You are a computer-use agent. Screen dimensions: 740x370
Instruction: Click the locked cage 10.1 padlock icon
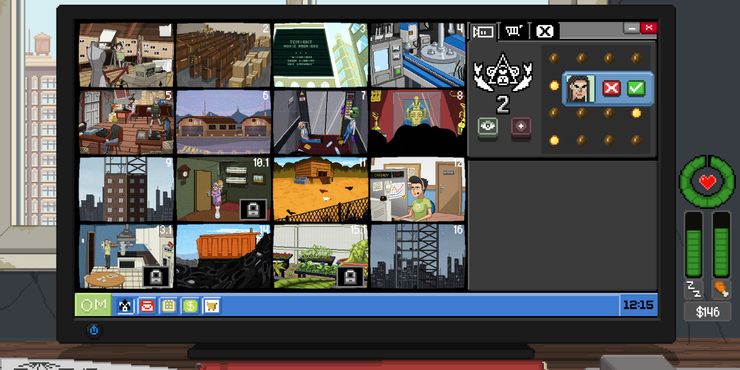[x=253, y=209]
